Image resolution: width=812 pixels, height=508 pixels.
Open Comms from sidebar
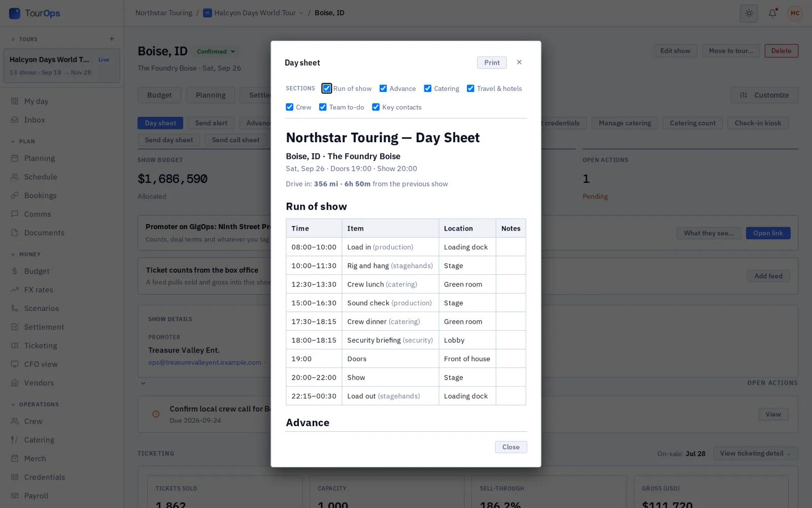click(38, 214)
